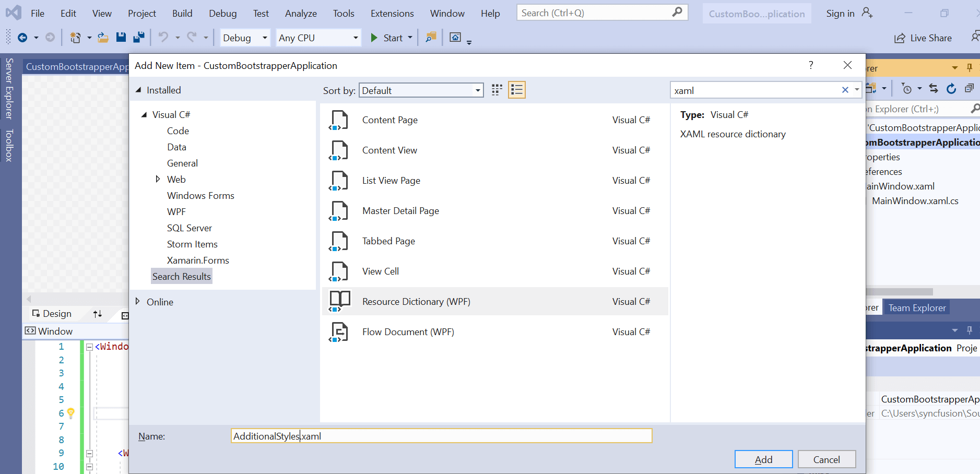Click the Open File folder icon
Screen dimensions: 980x474
(103, 37)
